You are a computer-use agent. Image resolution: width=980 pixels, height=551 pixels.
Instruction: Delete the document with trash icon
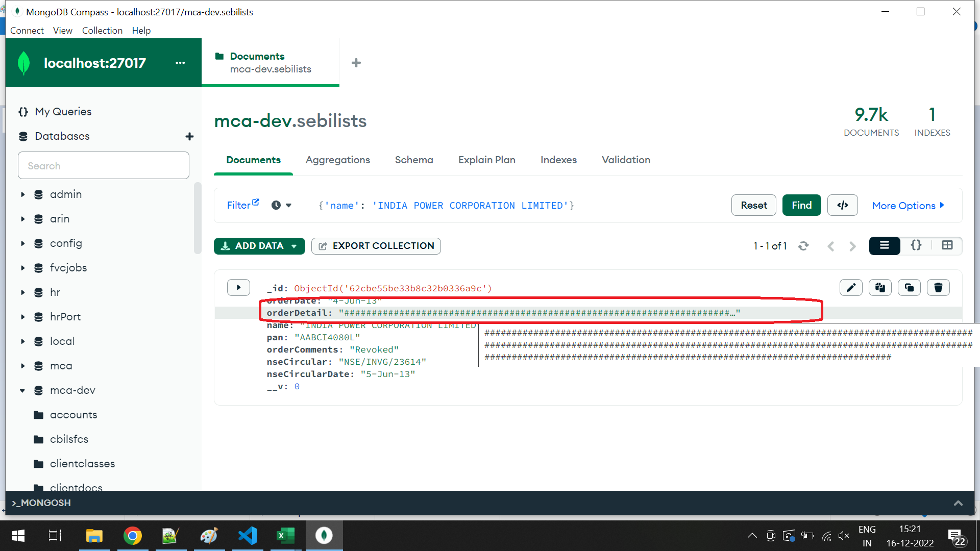click(x=938, y=288)
